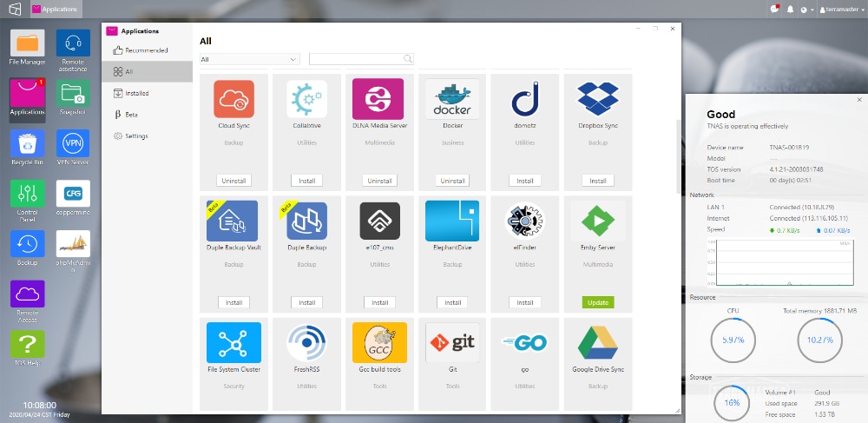Open the Remote assistance desktop icon

click(x=73, y=43)
